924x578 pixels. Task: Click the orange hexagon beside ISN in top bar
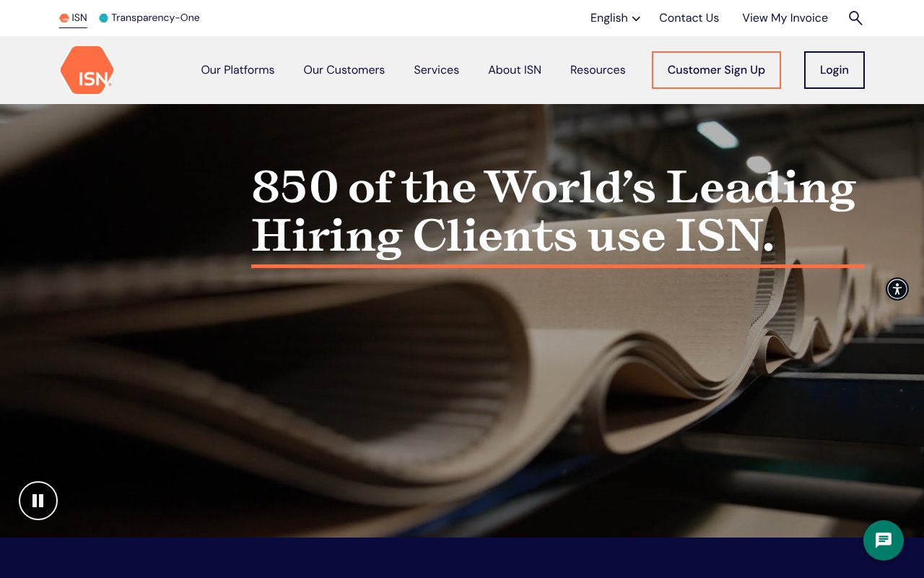(x=64, y=17)
